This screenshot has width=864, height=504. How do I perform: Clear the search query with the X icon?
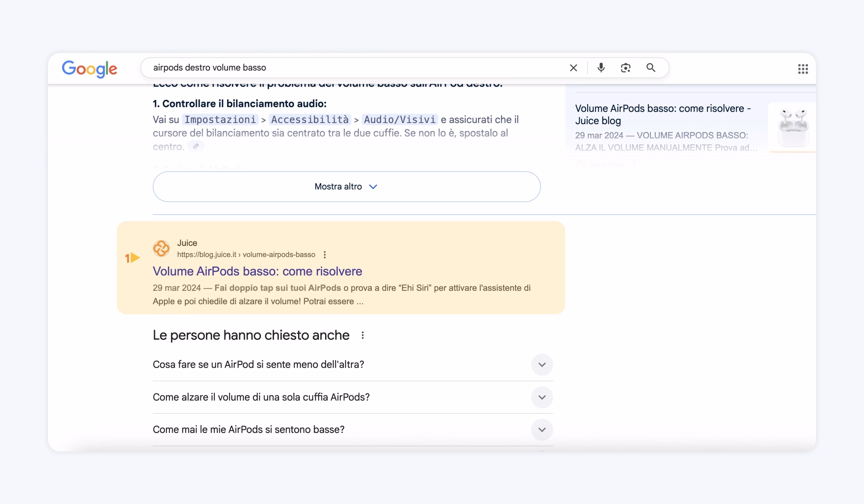[x=573, y=68]
